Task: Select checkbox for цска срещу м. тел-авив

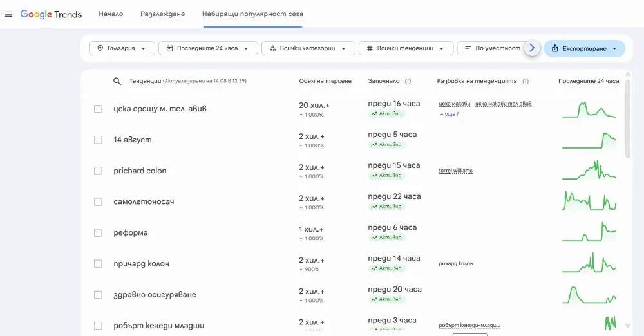Action: pyautogui.click(x=98, y=109)
